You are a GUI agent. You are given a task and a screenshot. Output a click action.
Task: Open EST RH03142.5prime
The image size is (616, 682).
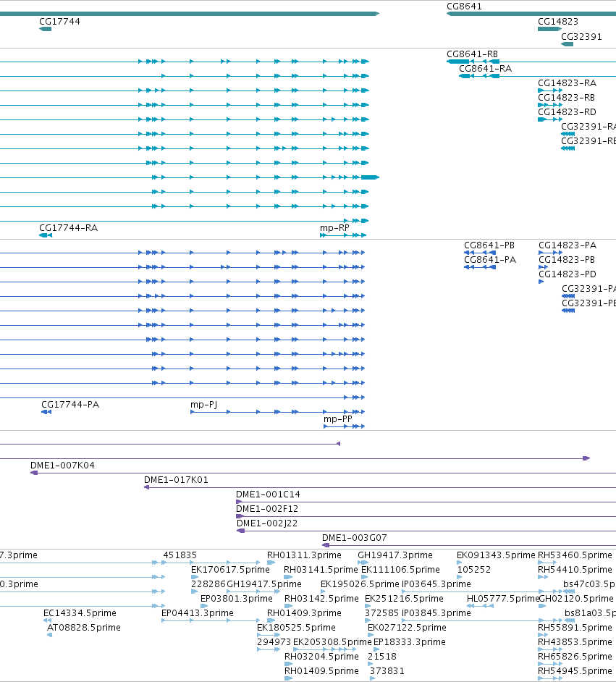321,599
